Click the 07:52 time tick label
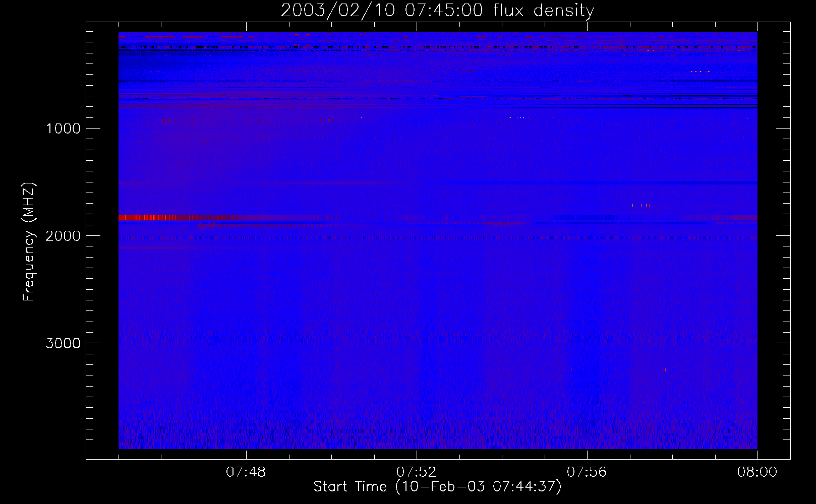 point(416,472)
